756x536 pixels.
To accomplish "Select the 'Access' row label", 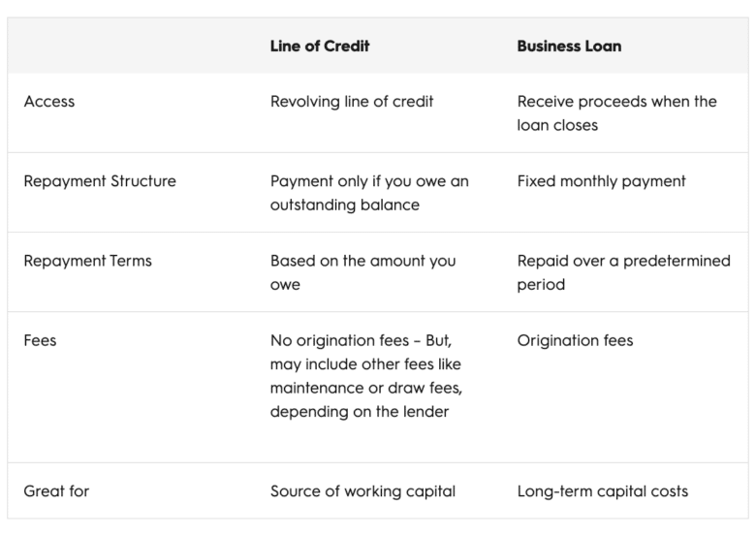I will 48,102.
